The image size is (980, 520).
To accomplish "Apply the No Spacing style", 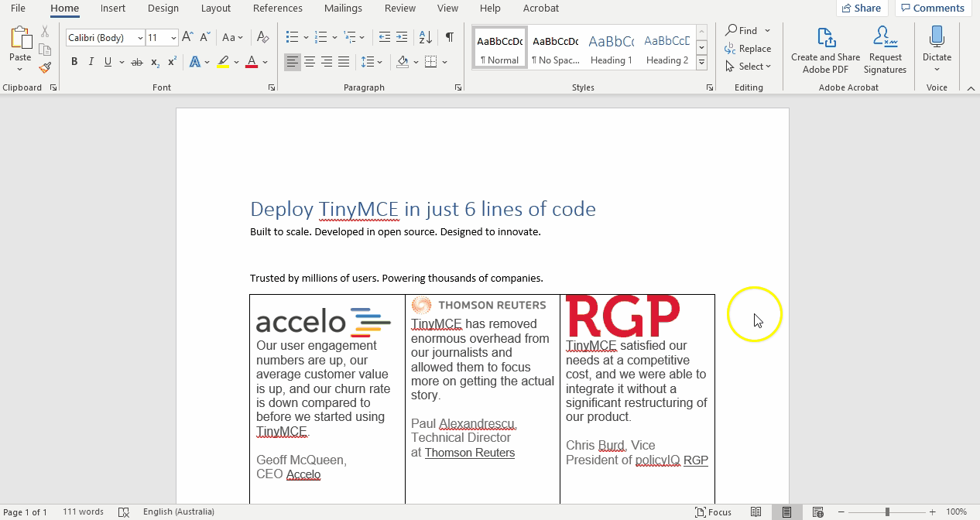I will (556, 48).
